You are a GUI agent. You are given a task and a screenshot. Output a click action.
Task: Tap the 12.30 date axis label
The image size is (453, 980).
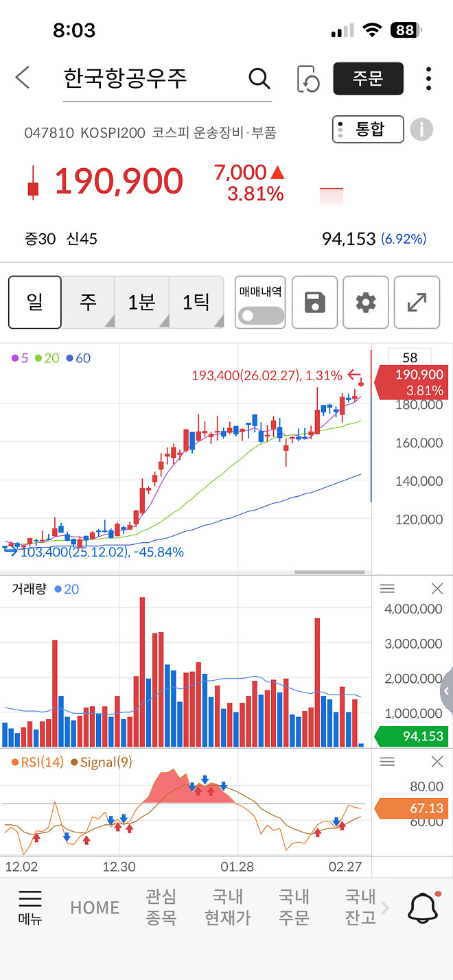click(119, 867)
